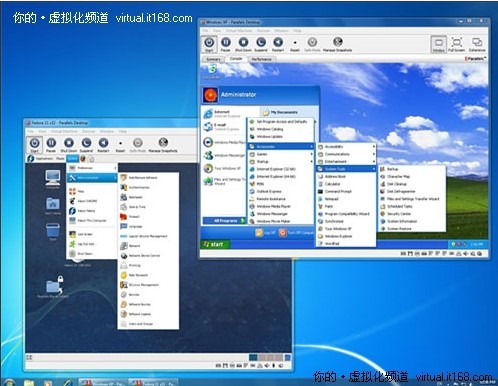498x386 pixels.
Task: Expand Accessibility submenu under Accessories
Action: (346, 147)
